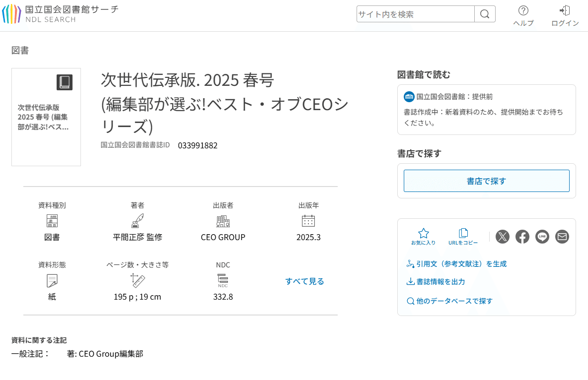Click the 書店で探す button

(486, 181)
